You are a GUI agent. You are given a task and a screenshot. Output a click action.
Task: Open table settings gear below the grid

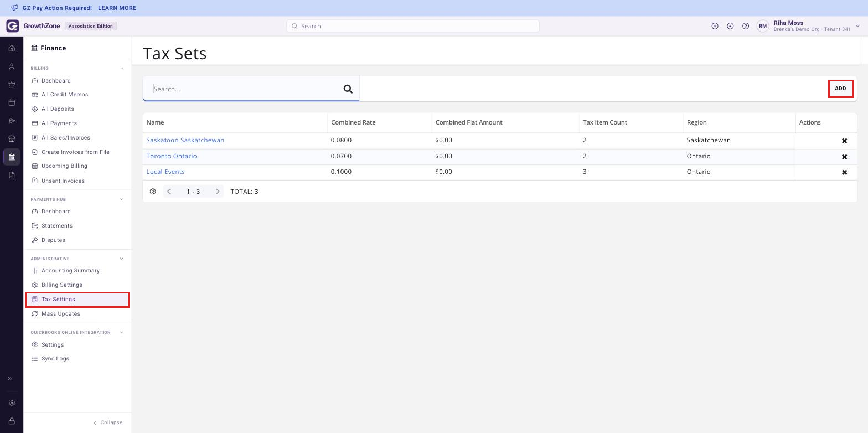(x=153, y=192)
